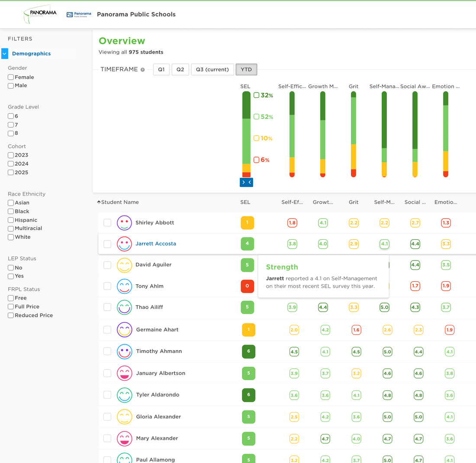Select the checkbox for Shirley Abbott's row
Image resolution: width=476 pixels, height=463 pixels.
pos(107,222)
